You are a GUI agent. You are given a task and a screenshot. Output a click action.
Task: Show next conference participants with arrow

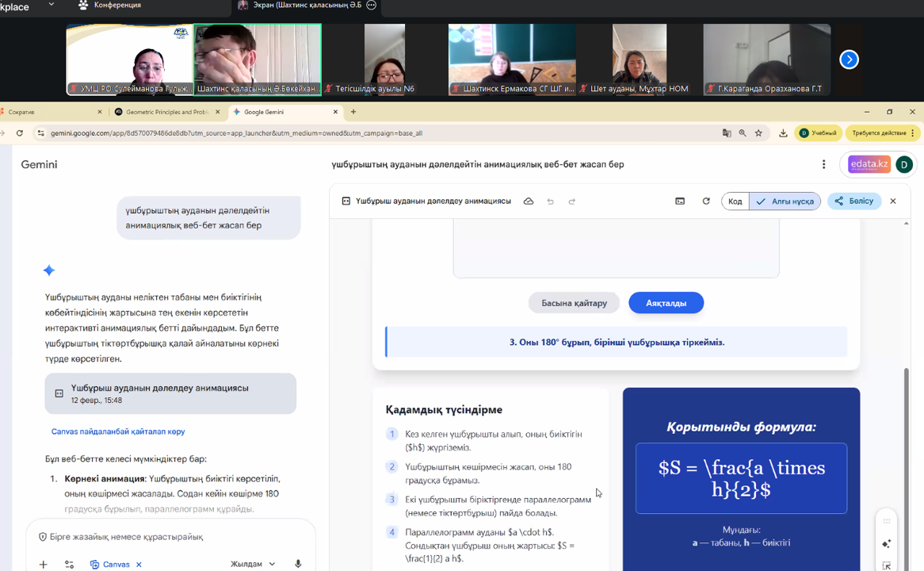(849, 59)
